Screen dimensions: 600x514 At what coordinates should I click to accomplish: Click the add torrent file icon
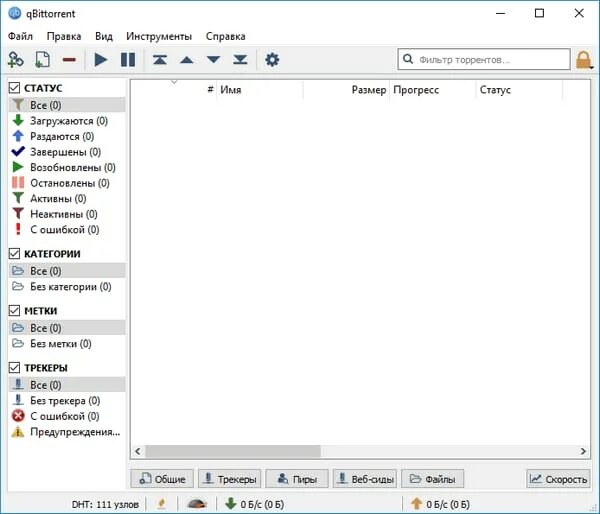42,60
